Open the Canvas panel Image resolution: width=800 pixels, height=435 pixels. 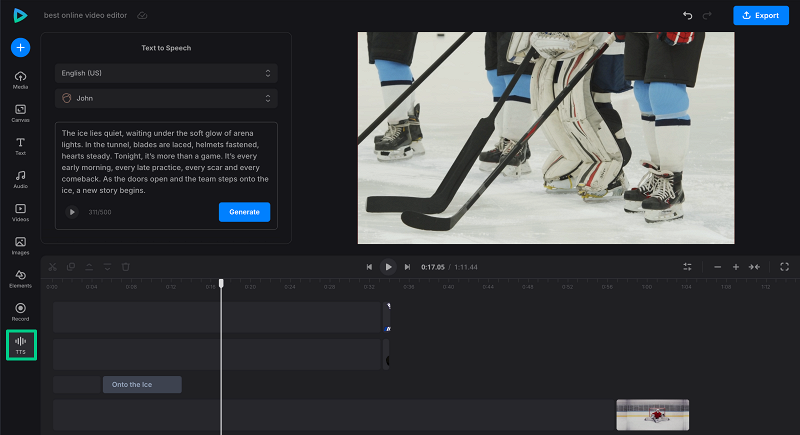point(20,113)
